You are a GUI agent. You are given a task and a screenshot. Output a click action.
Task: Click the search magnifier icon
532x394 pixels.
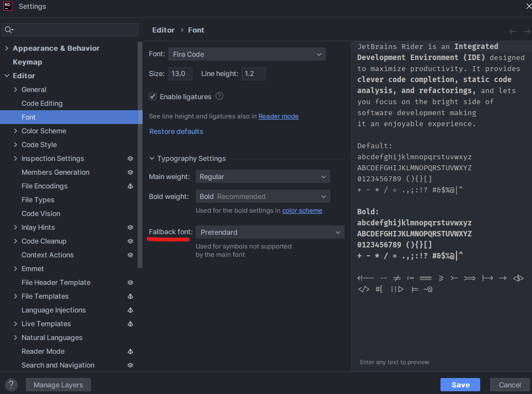tap(8, 30)
